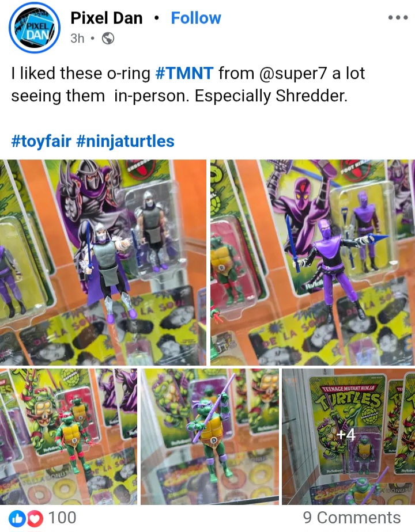This screenshot has height=532, width=415.
Task: Click the word Shredder in caption
Action: coord(310,96)
